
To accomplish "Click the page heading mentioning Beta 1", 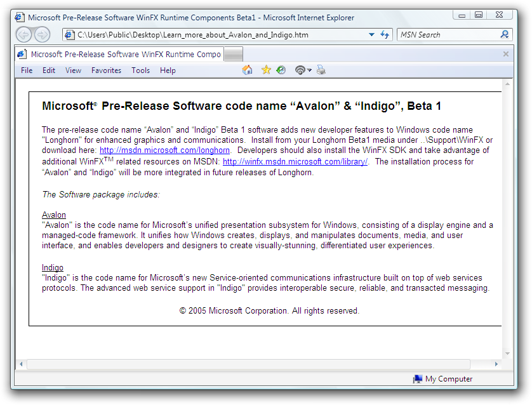I will click(x=242, y=106).
